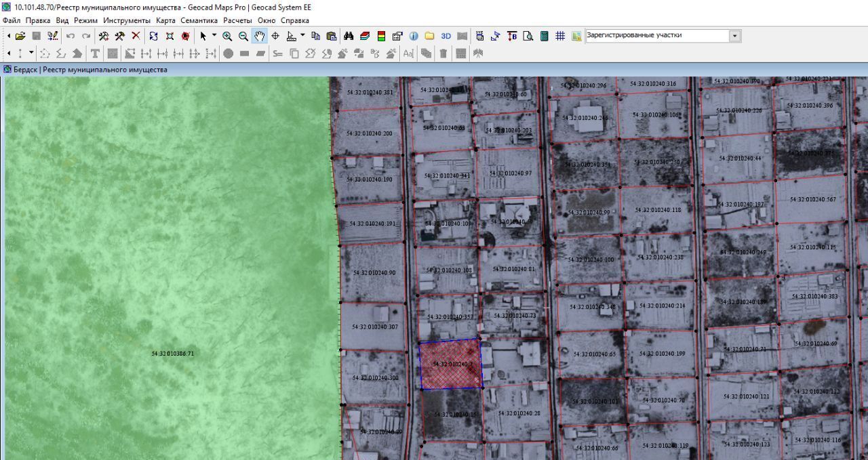Image resolution: width=868 pixels, height=460 pixels.
Task: Open the Вид menu
Action: pyautogui.click(x=62, y=20)
